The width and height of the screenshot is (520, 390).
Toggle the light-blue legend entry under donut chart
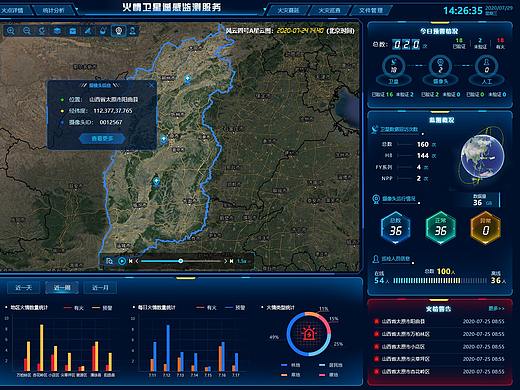tap(331, 365)
